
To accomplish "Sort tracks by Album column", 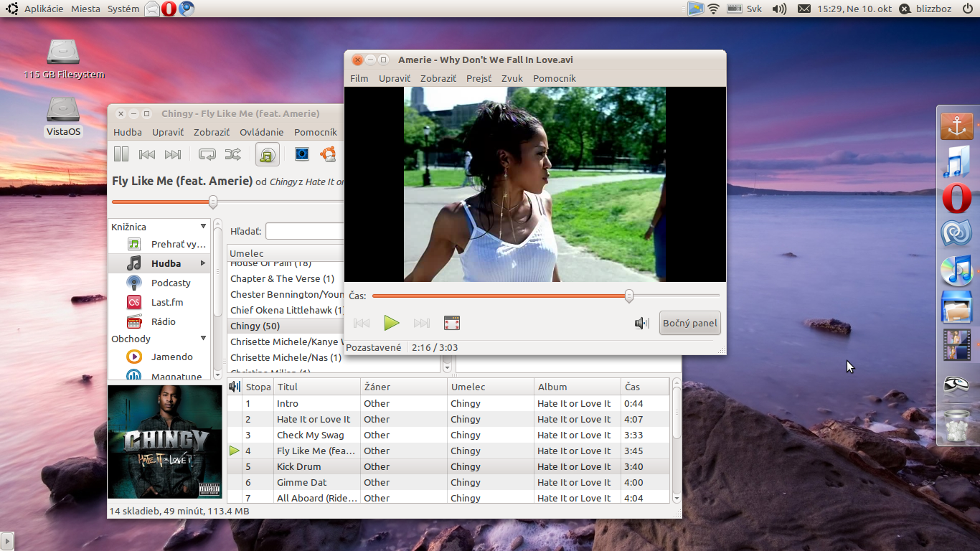I will tap(577, 387).
